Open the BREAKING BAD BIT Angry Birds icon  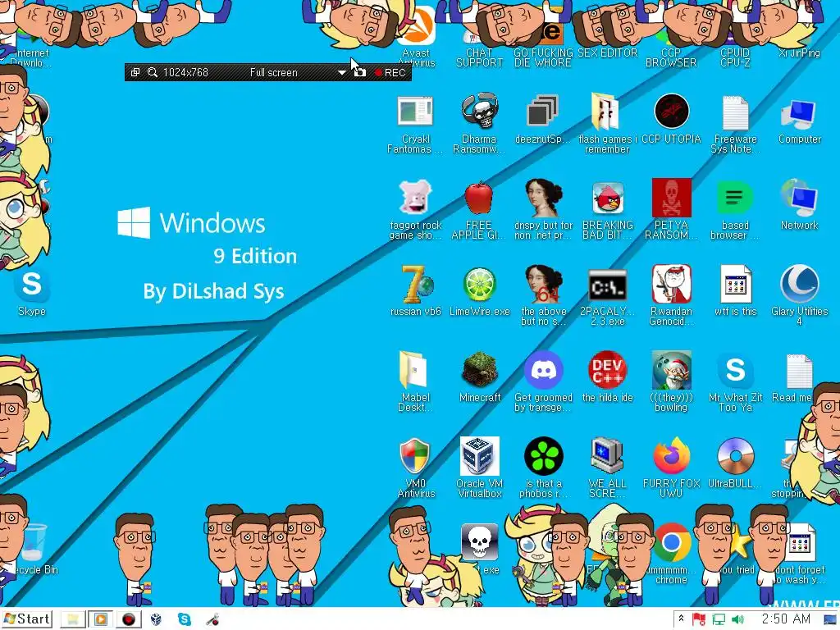(608, 198)
